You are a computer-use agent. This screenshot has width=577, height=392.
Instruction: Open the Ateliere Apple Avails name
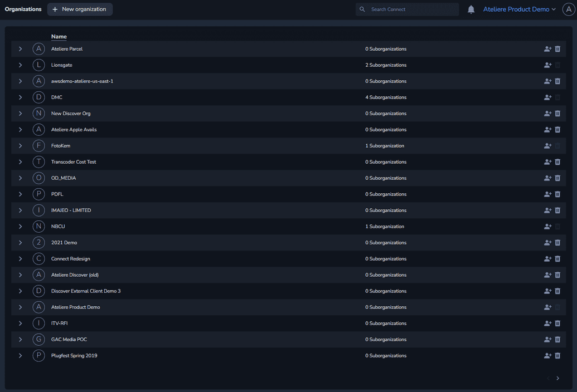point(74,130)
